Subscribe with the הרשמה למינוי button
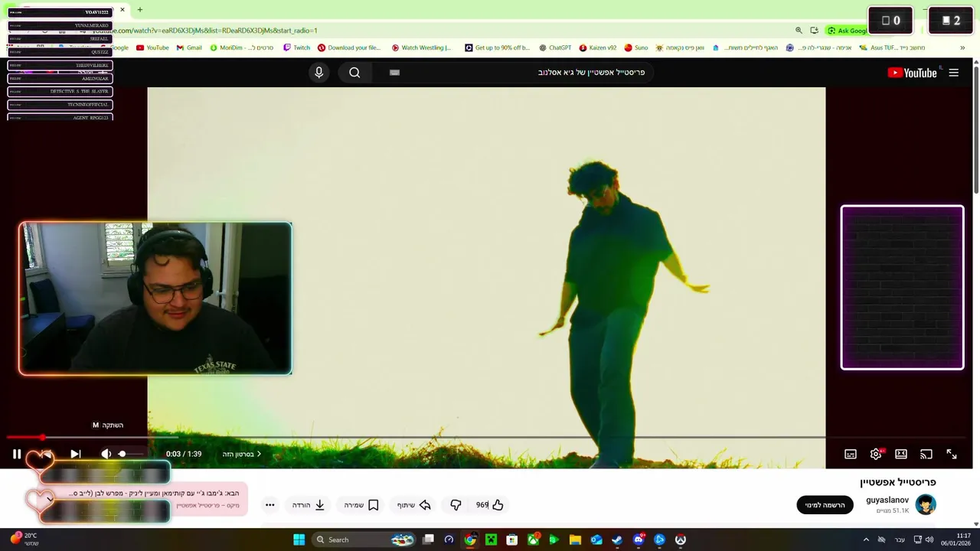Viewport: 980px width, 551px height. [x=825, y=505]
